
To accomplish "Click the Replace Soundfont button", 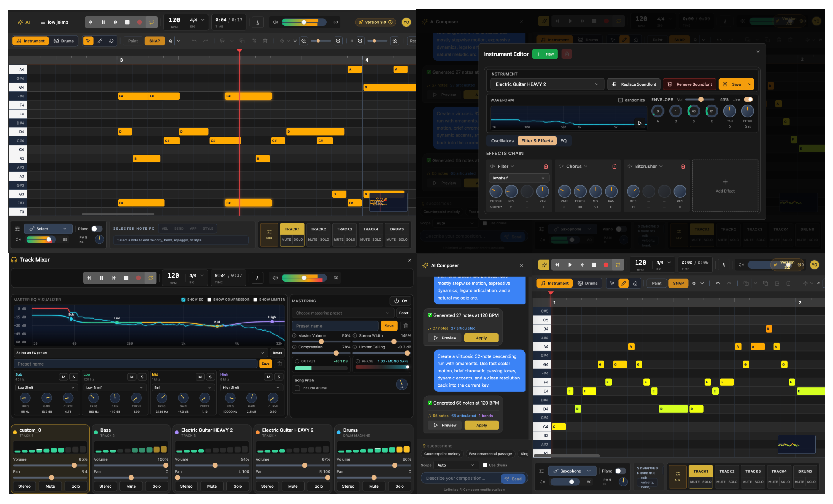I will point(634,84).
